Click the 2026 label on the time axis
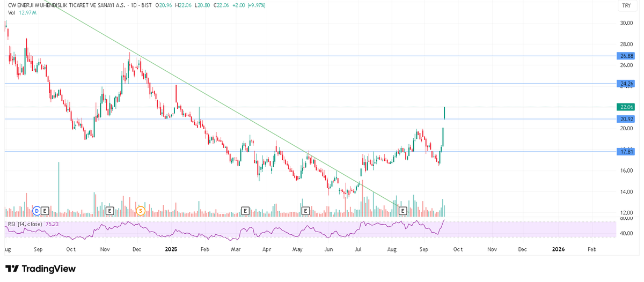Image resolution: width=644 pixels, height=282 pixels. pyautogui.click(x=559, y=249)
